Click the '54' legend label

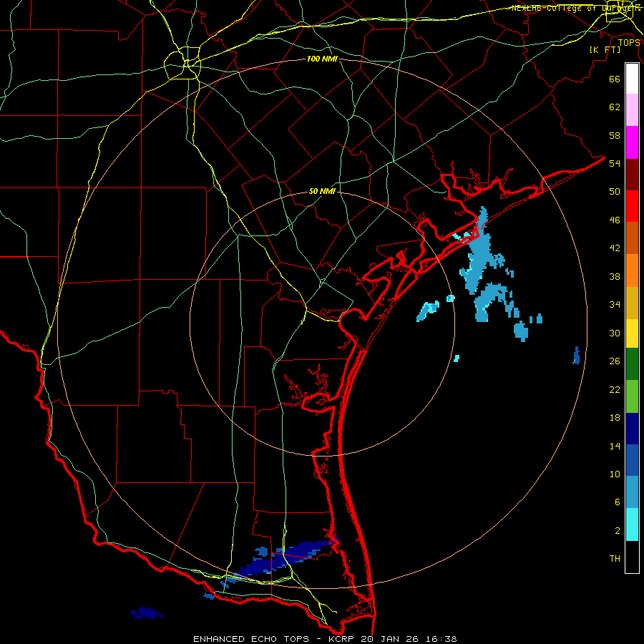point(615,163)
